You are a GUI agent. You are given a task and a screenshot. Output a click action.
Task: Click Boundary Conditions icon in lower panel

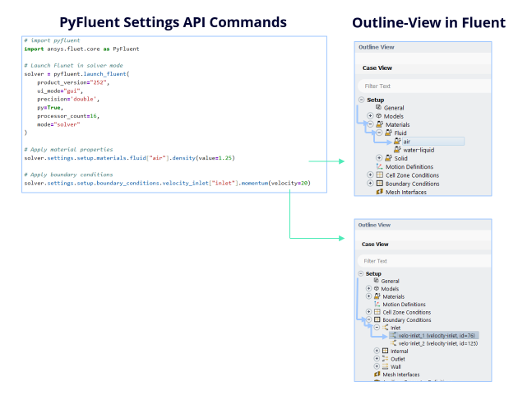tap(377, 319)
